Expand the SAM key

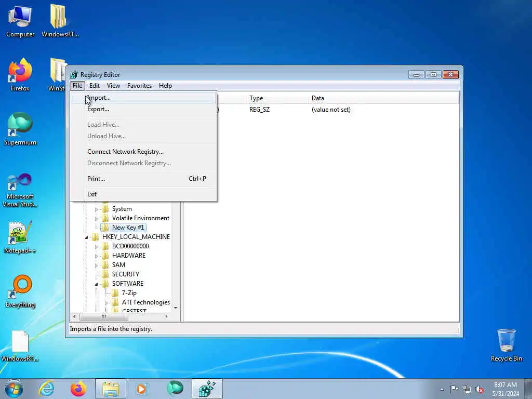[96, 265]
